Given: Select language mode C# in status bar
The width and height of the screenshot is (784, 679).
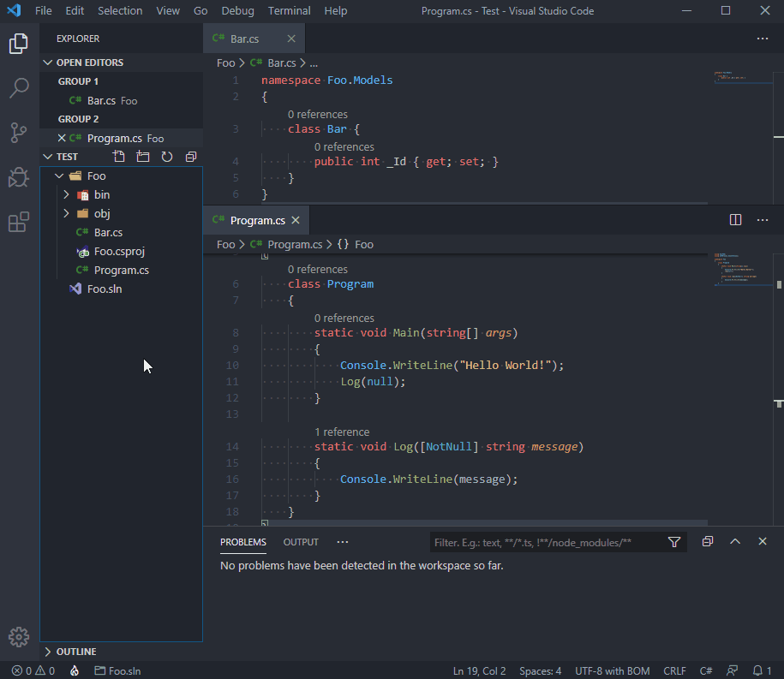Looking at the screenshot, I should point(706,670).
